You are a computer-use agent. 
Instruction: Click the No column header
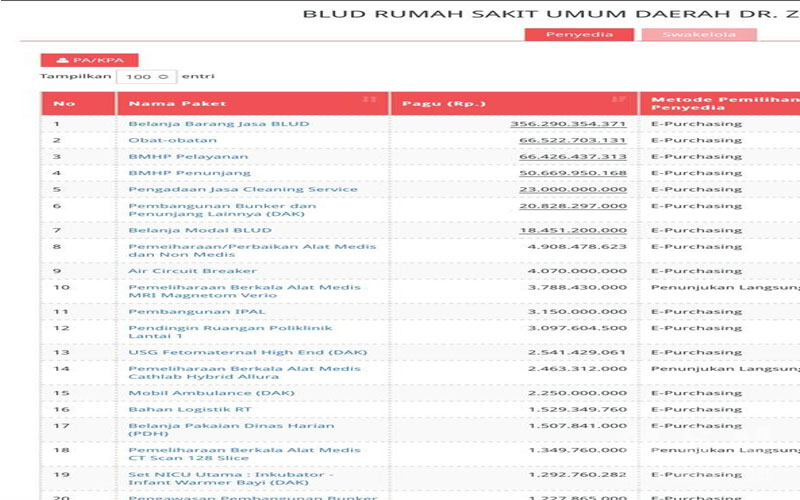[64, 103]
